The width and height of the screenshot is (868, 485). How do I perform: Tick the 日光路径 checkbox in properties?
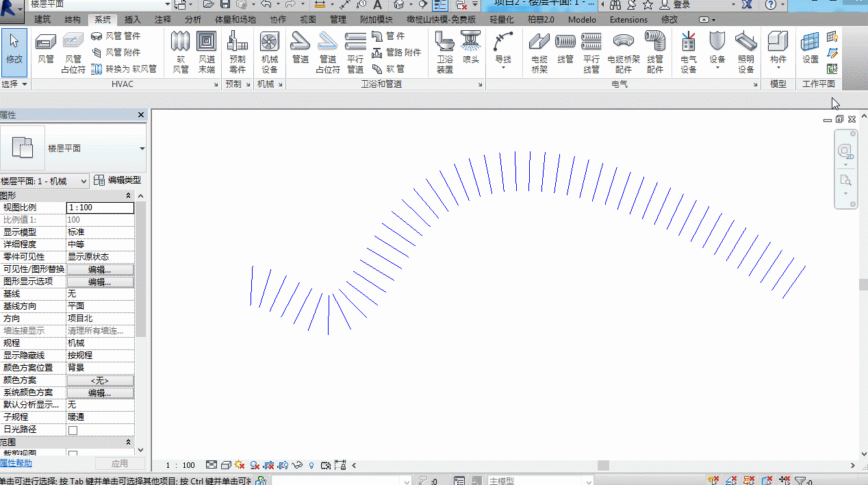(x=73, y=430)
